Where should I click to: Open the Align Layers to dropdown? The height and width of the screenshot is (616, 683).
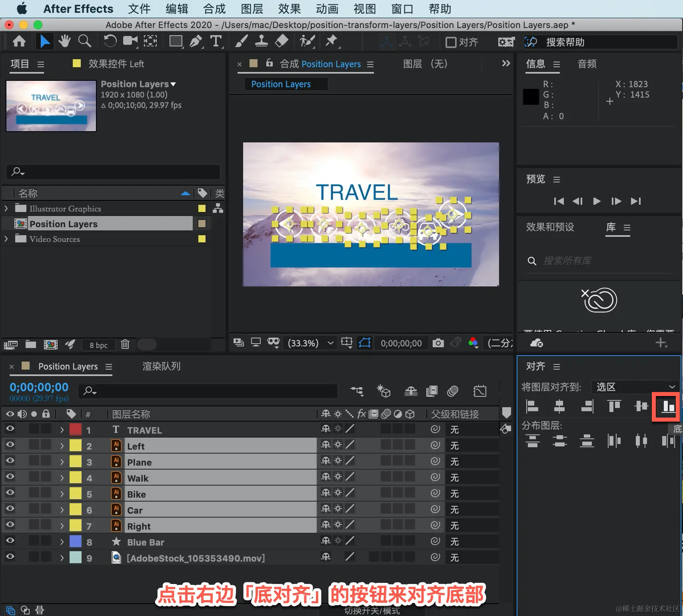(635, 387)
